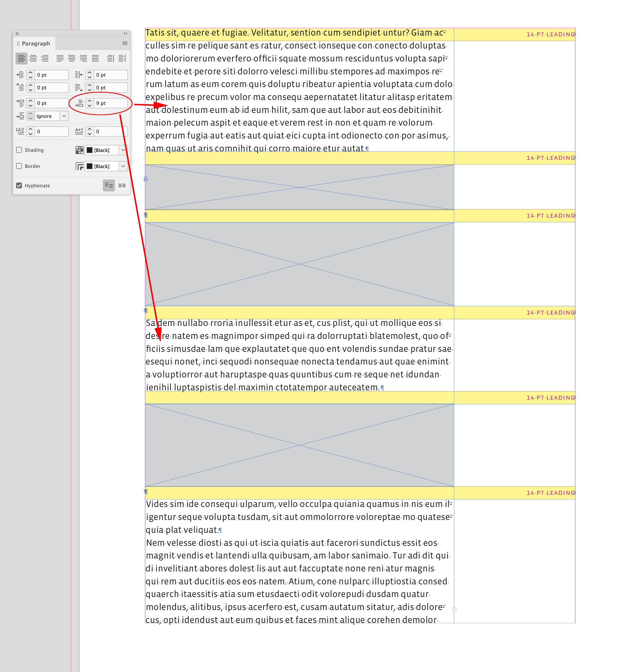
Task: Enable the Shading checkbox
Action: coord(19,150)
